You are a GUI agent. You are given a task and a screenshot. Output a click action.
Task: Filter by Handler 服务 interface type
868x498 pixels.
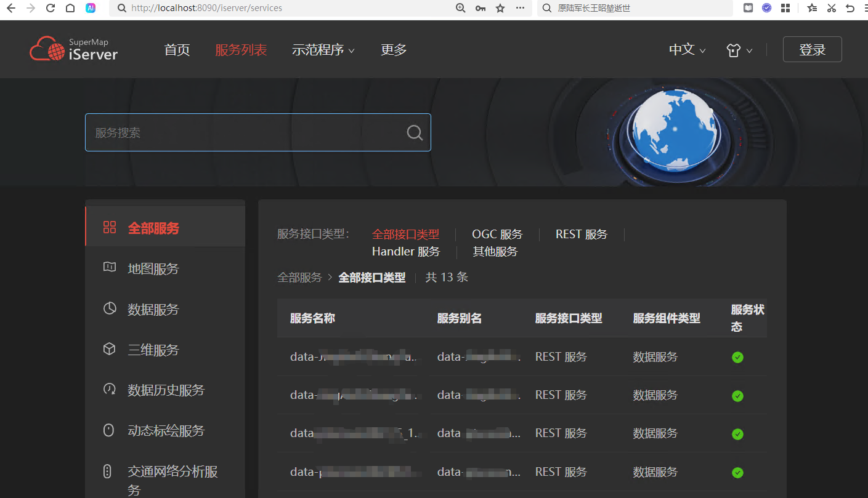point(406,251)
